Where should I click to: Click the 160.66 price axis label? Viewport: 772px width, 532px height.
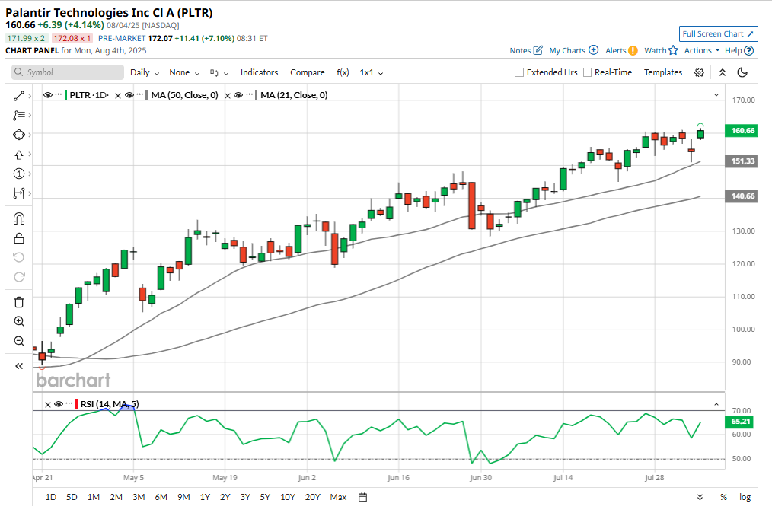[x=742, y=131]
